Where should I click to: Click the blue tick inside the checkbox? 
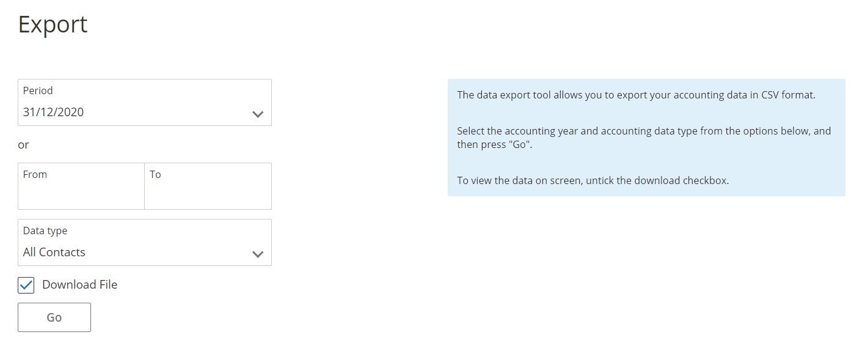pos(26,285)
